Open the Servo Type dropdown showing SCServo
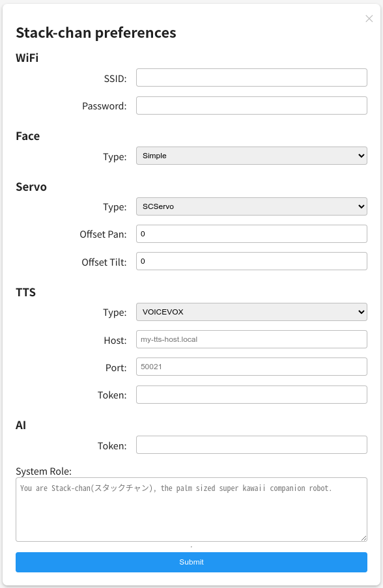The width and height of the screenshot is (383, 588). tap(251, 206)
